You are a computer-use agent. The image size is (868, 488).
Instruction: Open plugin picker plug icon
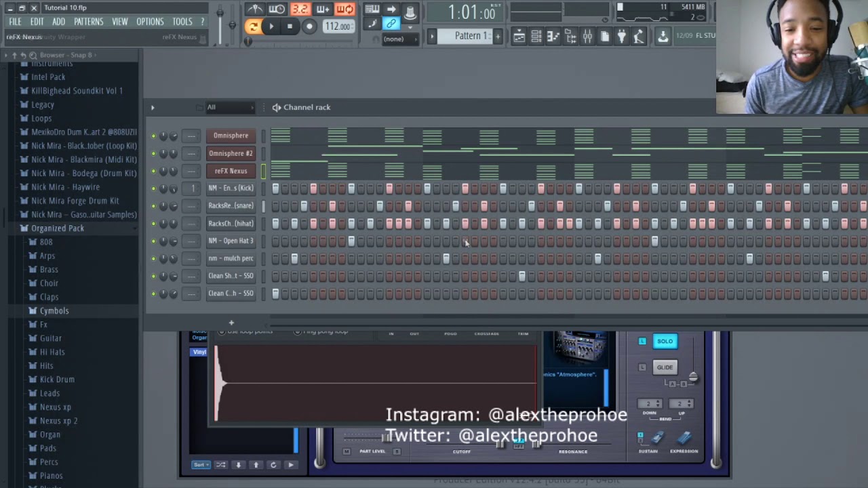point(622,37)
